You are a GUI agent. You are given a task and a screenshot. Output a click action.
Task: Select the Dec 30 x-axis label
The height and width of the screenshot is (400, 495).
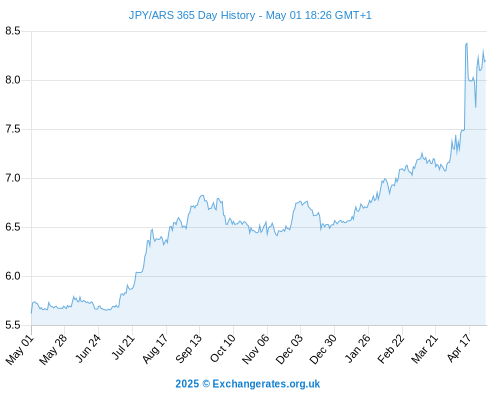pyautogui.click(x=323, y=349)
